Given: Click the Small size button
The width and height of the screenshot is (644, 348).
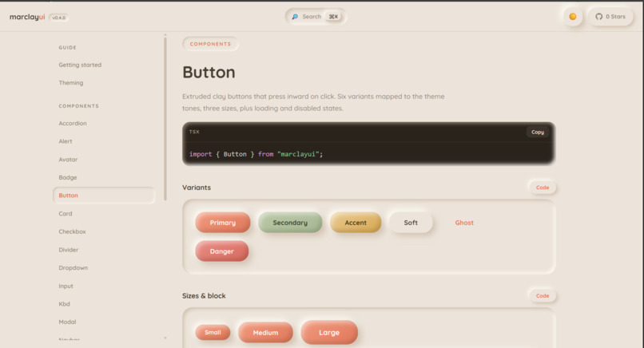Looking at the screenshot, I should (x=213, y=332).
